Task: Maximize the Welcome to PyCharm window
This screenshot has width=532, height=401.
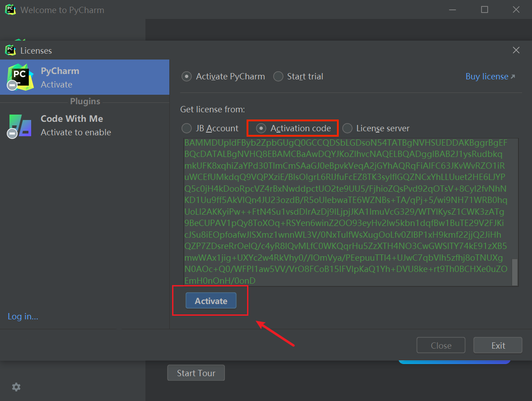Action: point(485,9)
